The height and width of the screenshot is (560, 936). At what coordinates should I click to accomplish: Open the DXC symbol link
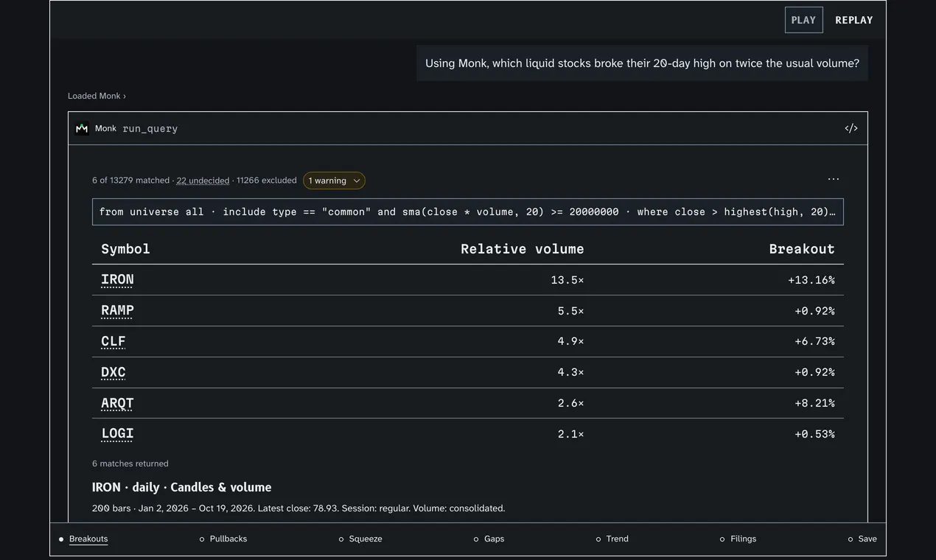point(113,373)
